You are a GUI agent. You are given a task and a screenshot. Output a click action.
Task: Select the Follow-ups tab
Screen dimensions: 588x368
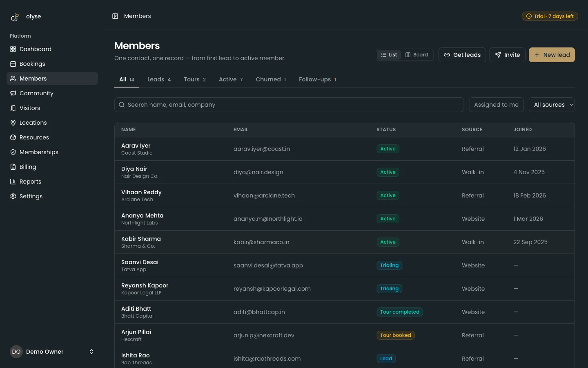pyautogui.click(x=317, y=79)
